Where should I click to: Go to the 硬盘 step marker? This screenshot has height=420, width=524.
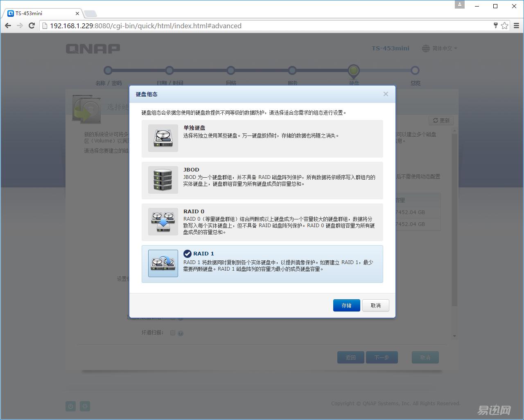point(354,71)
